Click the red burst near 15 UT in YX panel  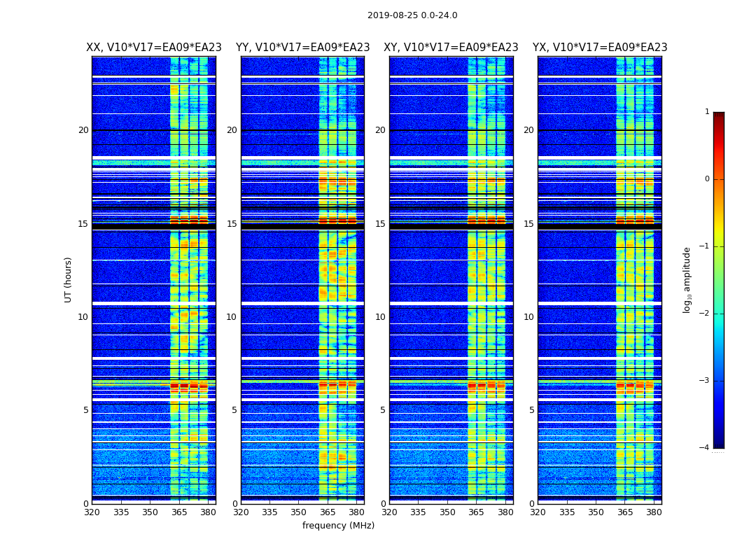pos(635,220)
